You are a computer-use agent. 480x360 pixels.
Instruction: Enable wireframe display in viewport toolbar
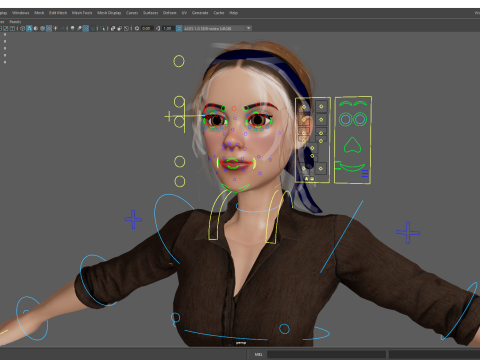[x=22, y=28]
